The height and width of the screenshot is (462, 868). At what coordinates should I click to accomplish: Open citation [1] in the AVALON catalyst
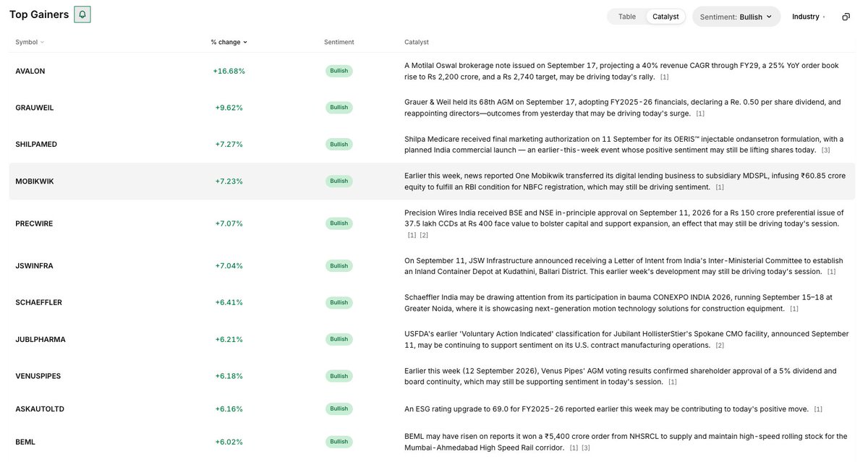[665, 77]
